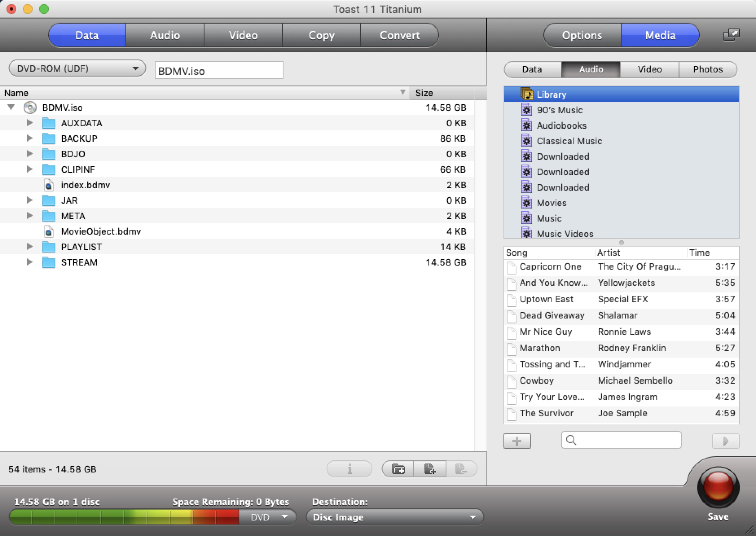Image resolution: width=756 pixels, height=536 pixels.
Task: Open the DVD-ROM (UDF) format dropdown
Action: (x=77, y=68)
